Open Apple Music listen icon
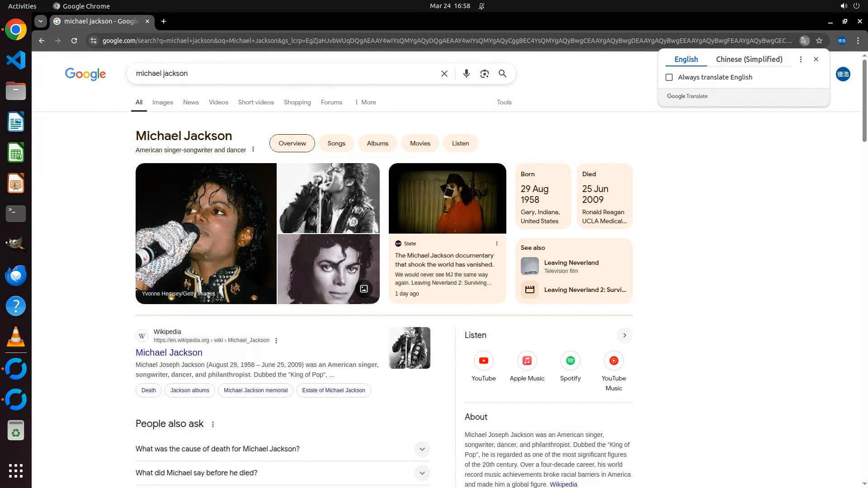The height and width of the screenshot is (488, 868). 527,361
